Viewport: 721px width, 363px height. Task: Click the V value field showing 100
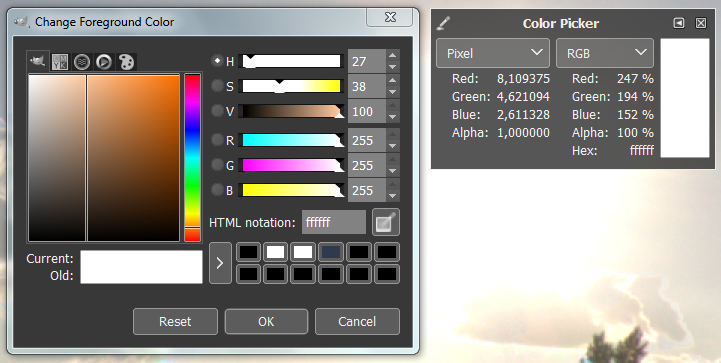[x=366, y=111]
